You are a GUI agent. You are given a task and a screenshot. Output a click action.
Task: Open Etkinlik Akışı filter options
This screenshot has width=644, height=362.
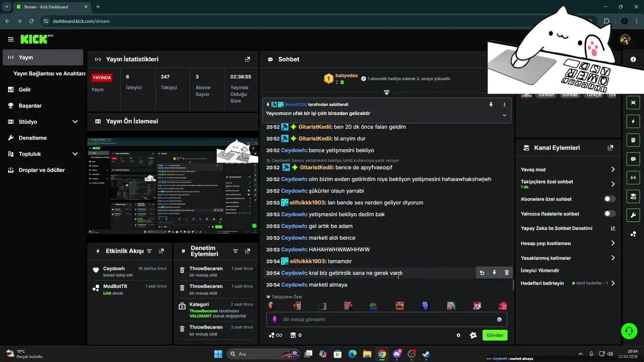(149, 251)
